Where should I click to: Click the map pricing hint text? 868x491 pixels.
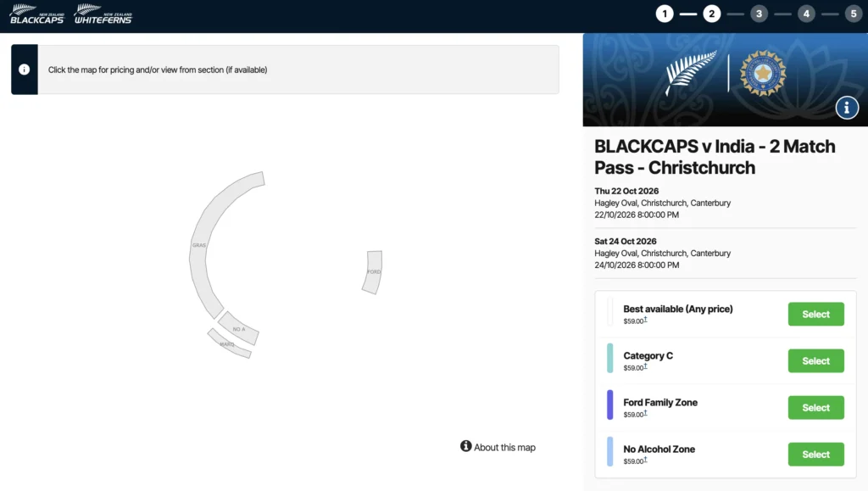(x=158, y=70)
